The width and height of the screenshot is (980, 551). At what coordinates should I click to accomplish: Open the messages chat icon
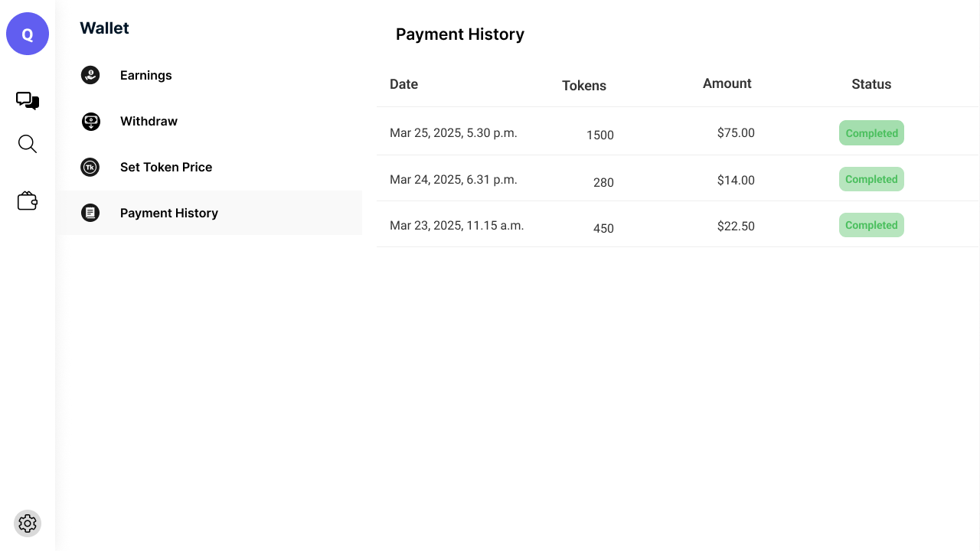28,100
